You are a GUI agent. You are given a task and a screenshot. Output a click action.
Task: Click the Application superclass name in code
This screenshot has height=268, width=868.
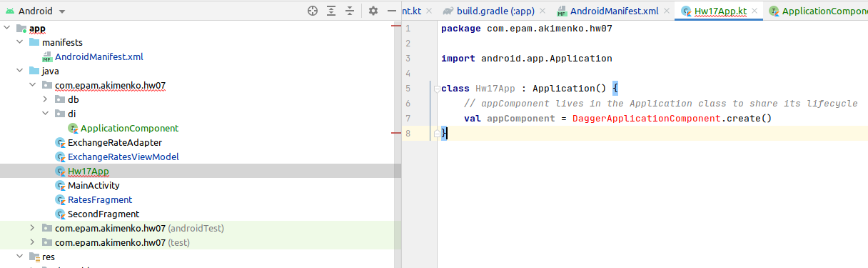[x=564, y=89]
